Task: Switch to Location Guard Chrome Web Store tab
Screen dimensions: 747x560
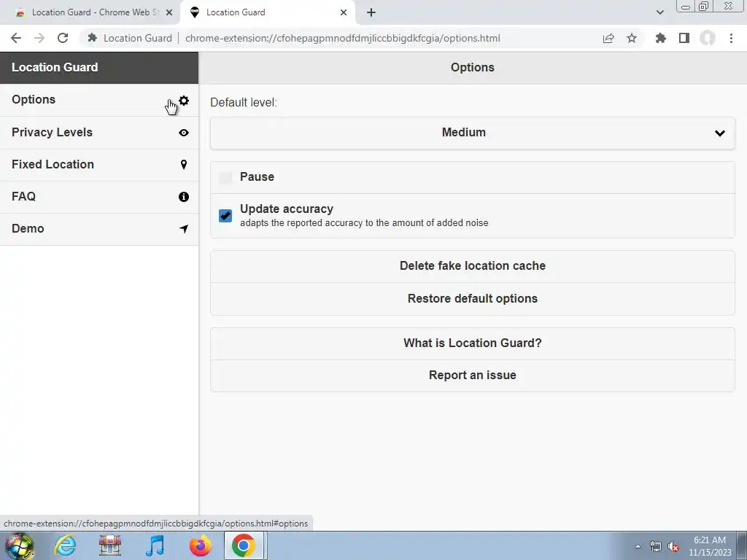Action: coord(90,12)
